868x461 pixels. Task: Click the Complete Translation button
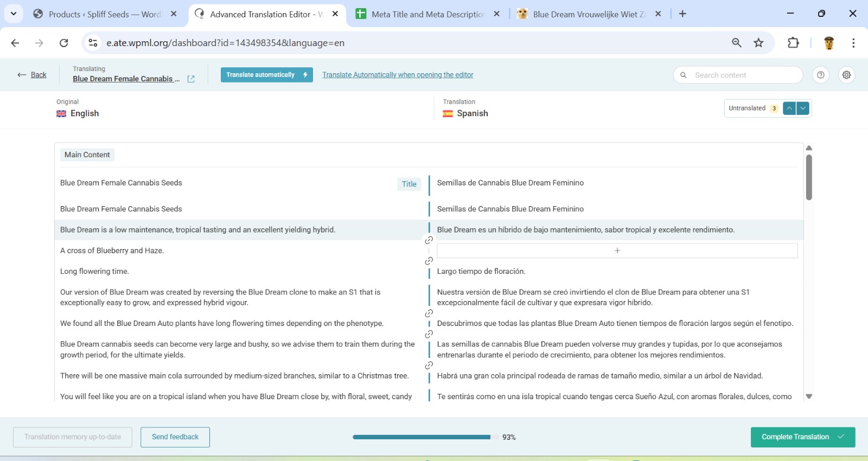click(803, 437)
